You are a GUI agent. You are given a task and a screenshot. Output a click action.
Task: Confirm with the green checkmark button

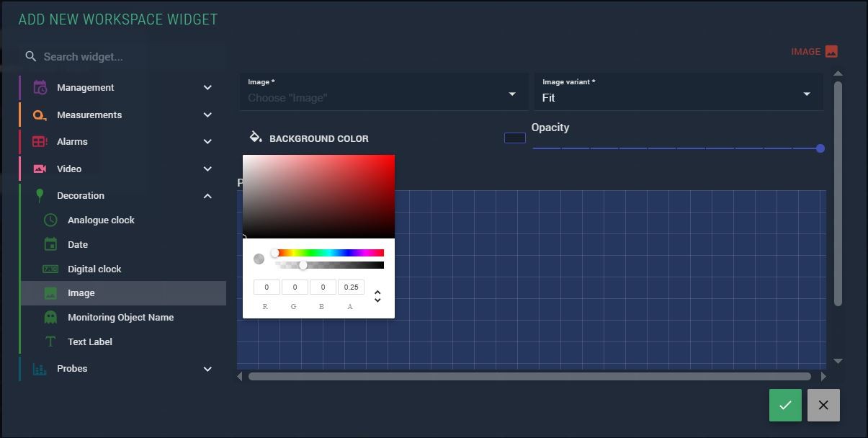pos(785,405)
